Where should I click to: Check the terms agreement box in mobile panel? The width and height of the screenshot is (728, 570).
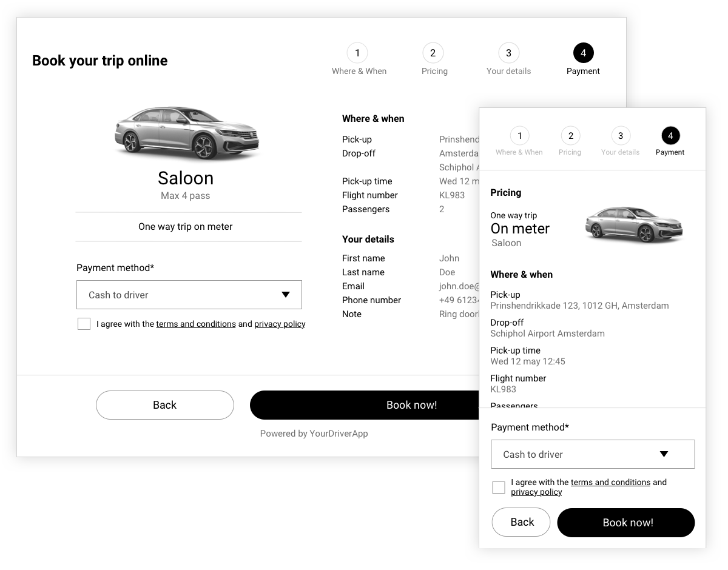click(499, 488)
